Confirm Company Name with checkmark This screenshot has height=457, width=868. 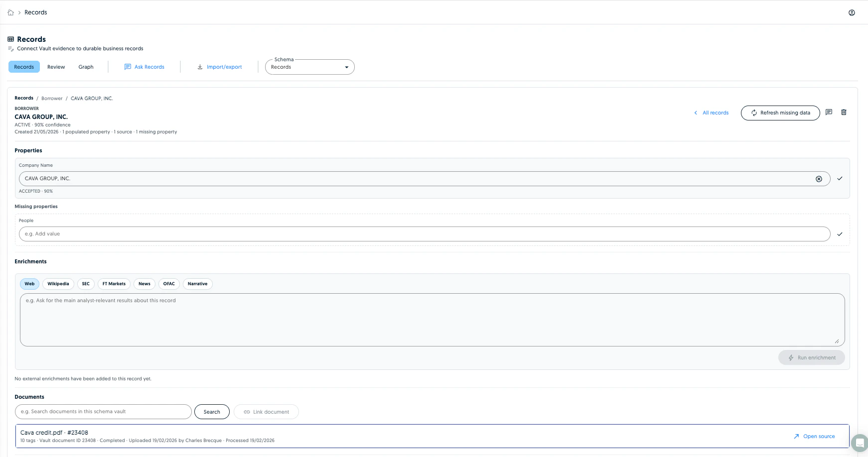click(840, 178)
